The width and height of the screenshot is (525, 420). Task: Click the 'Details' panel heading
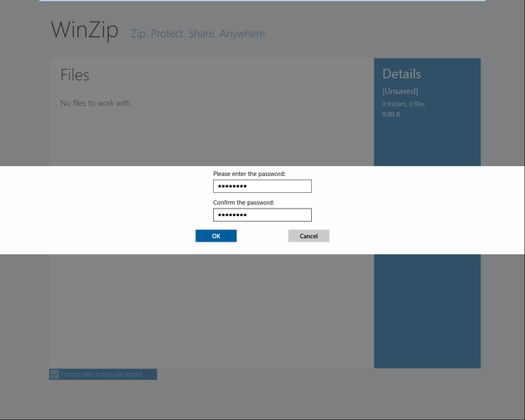coord(401,74)
